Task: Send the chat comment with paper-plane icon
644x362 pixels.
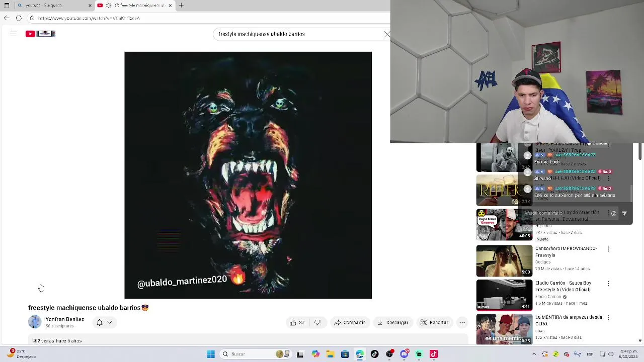Action: (624, 213)
